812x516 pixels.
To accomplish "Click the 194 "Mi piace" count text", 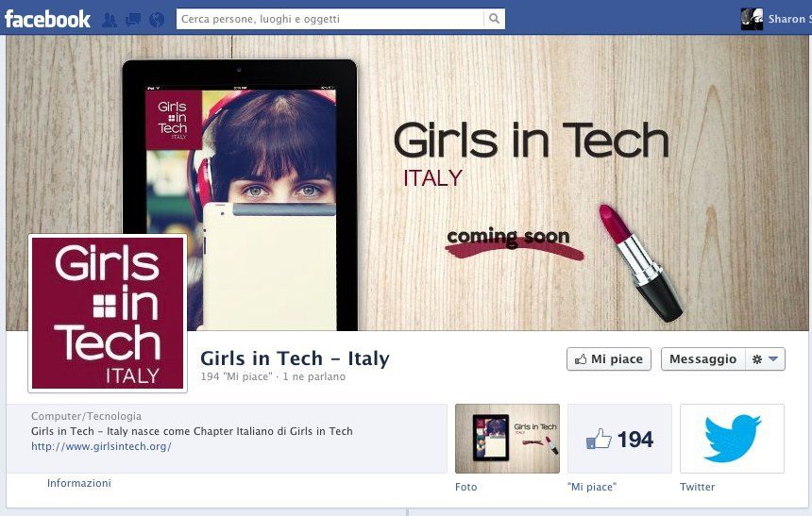I will [x=236, y=376].
